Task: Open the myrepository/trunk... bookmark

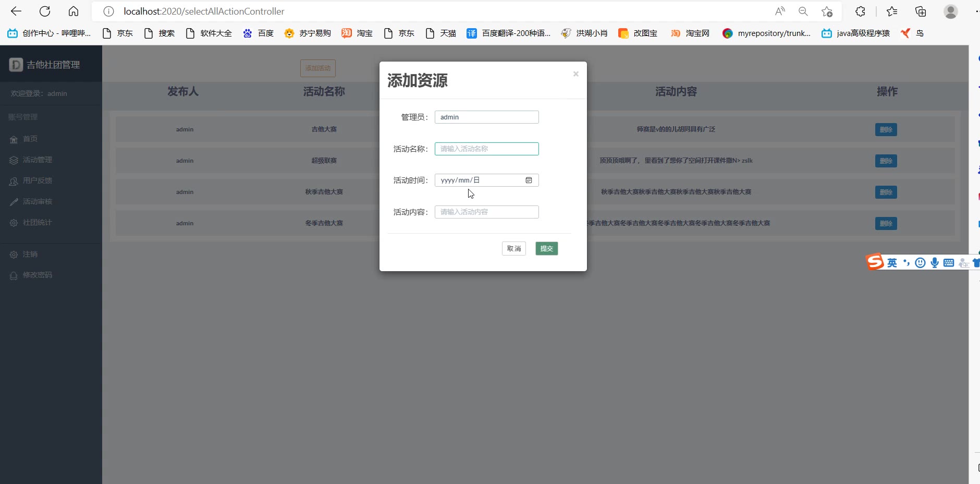Action: (x=766, y=33)
